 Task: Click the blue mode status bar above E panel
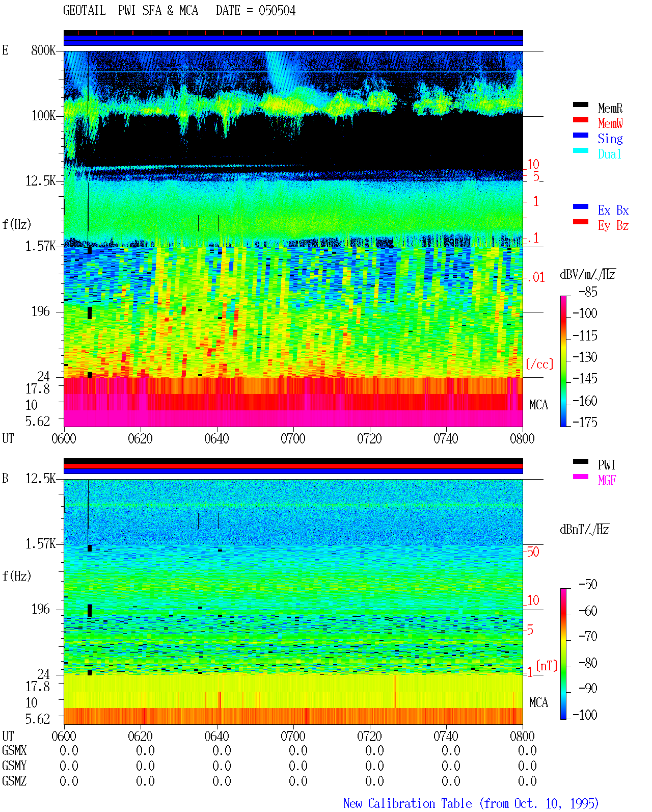pos(293,40)
